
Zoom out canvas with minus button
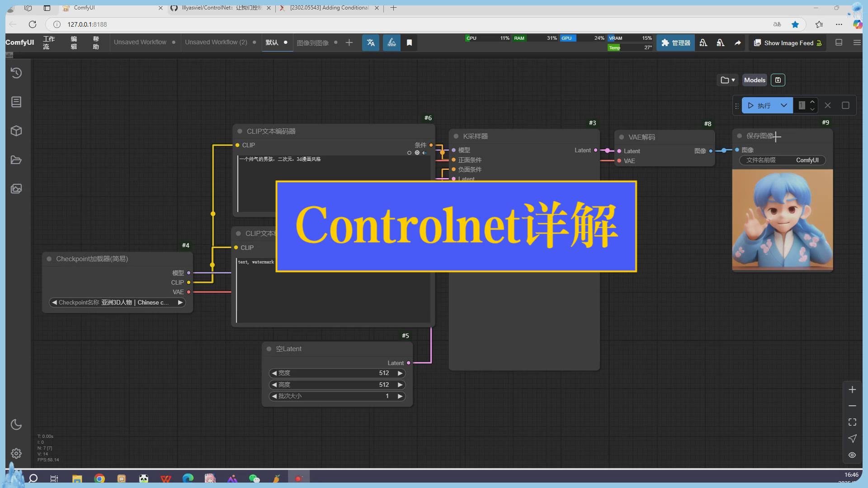pos(852,406)
